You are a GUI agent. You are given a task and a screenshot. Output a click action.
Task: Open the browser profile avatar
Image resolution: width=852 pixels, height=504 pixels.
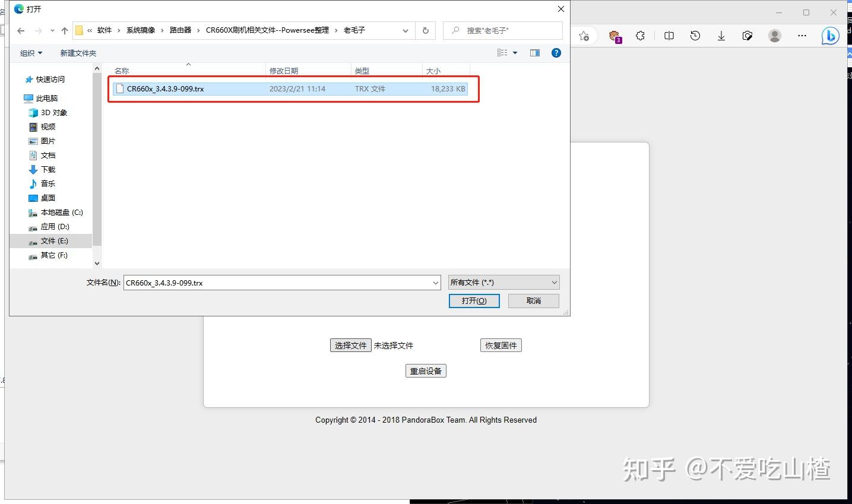(x=774, y=36)
